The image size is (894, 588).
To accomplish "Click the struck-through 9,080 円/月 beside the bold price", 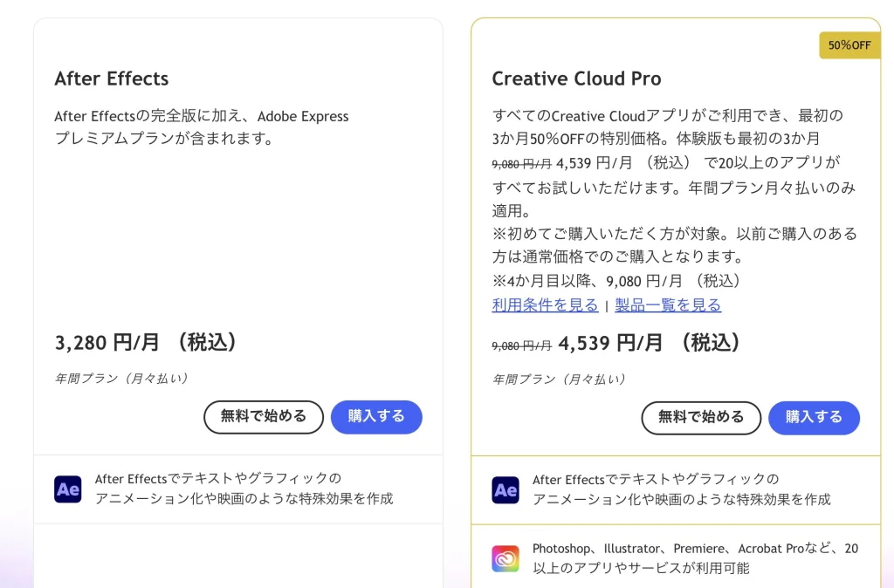I will pyautogui.click(x=522, y=345).
